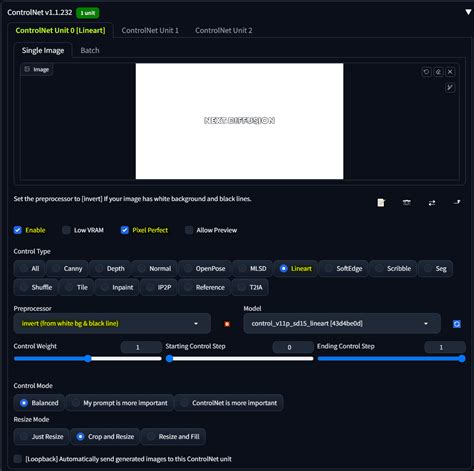
Task: Collapse the ControlNet panel with the triangle
Action: point(468,12)
